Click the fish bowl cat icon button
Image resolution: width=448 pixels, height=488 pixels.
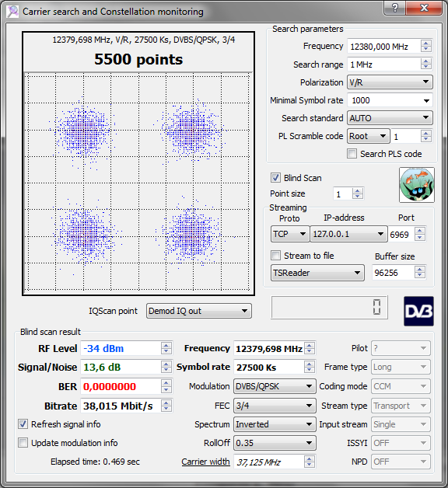[417, 185]
